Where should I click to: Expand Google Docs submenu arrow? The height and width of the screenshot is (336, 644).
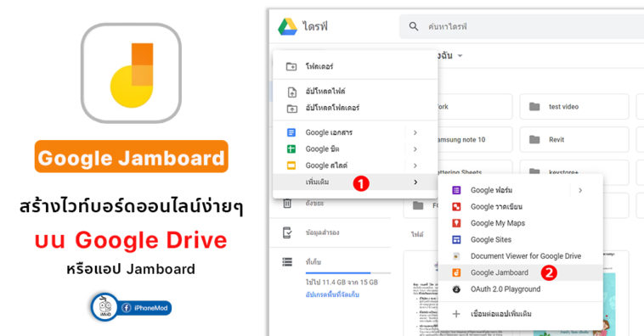point(415,132)
